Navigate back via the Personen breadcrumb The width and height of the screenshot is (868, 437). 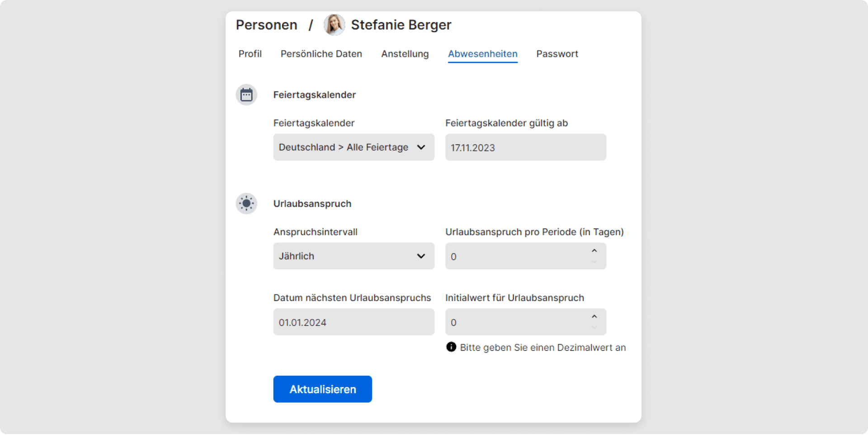click(x=266, y=24)
